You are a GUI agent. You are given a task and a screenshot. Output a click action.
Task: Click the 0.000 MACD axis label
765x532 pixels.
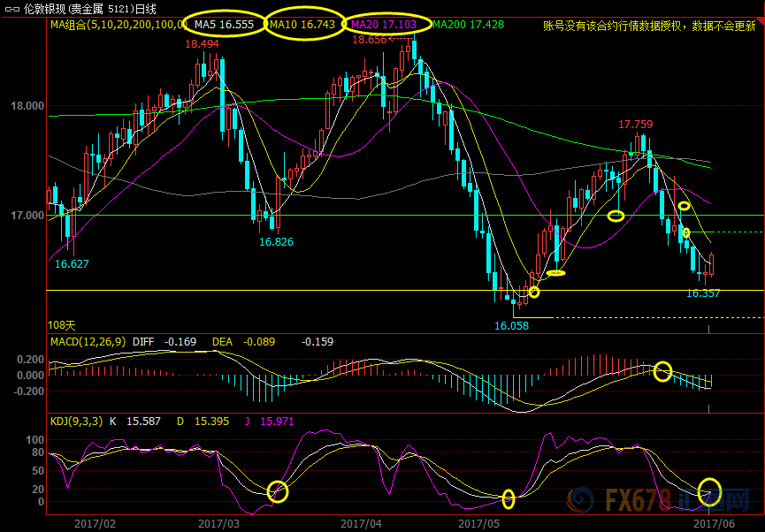tap(30, 376)
